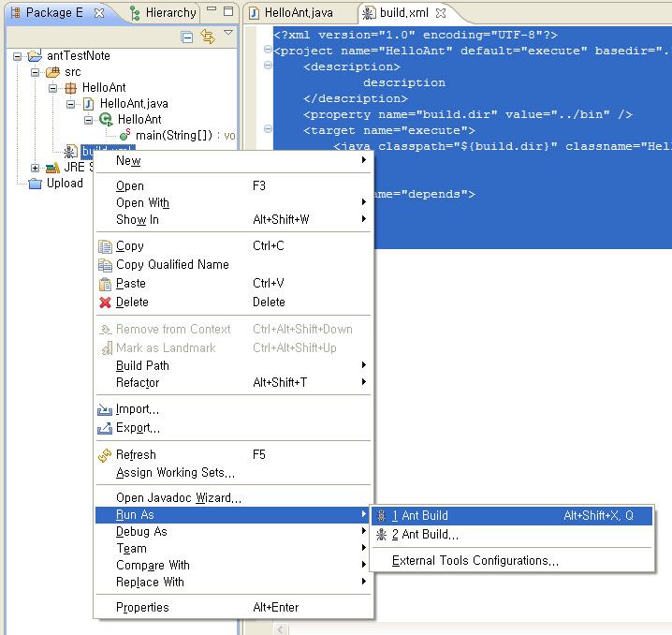The image size is (672, 635).
Task: Open the Team submenu
Action: click(x=234, y=549)
